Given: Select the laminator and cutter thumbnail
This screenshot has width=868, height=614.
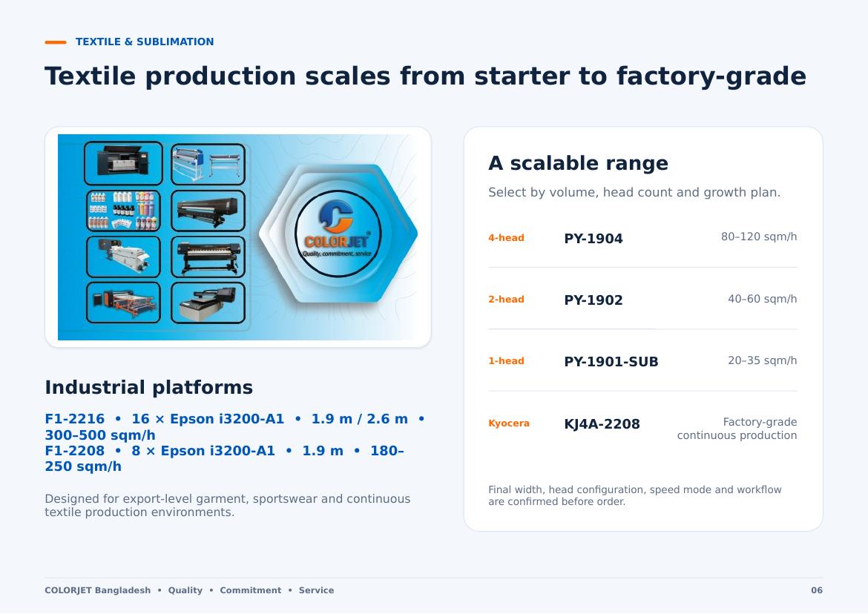Looking at the screenshot, I should point(208,164).
